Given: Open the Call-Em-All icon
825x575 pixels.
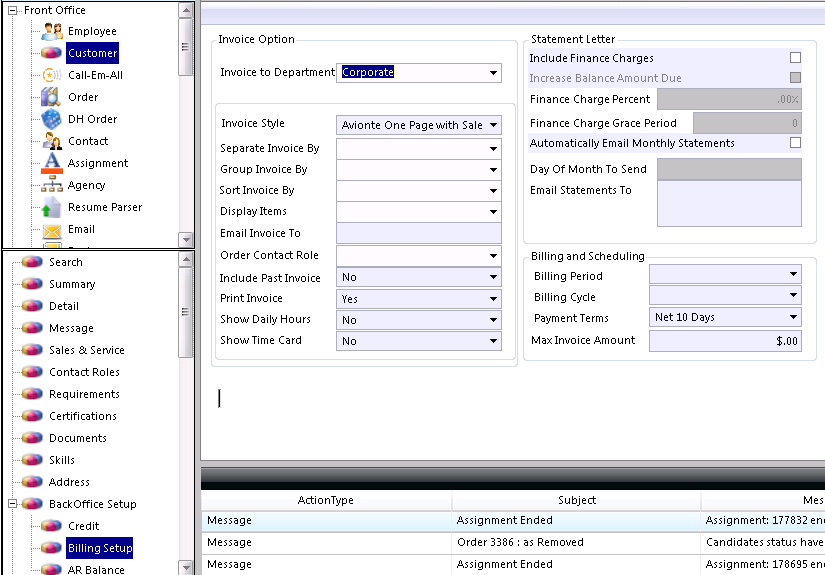Looking at the screenshot, I should coord(52,75).
